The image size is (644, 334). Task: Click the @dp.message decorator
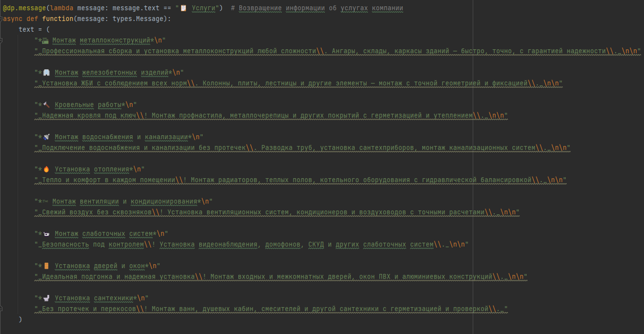coord(24,8)
